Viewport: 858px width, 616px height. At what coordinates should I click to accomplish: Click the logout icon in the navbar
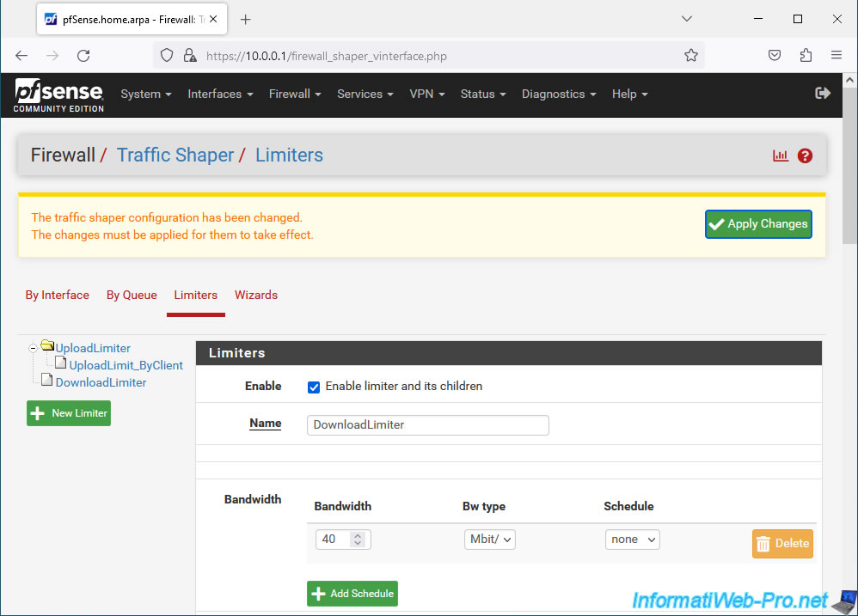(x=823, y=94)
